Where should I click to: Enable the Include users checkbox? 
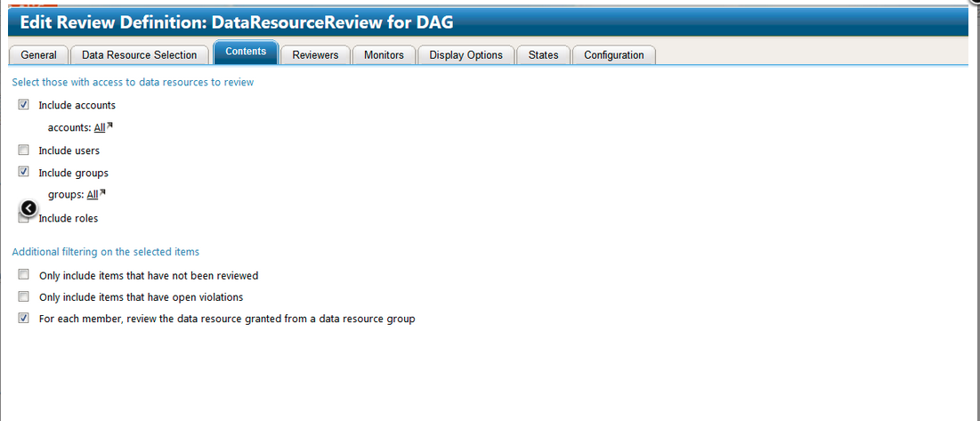pos(24,150)
